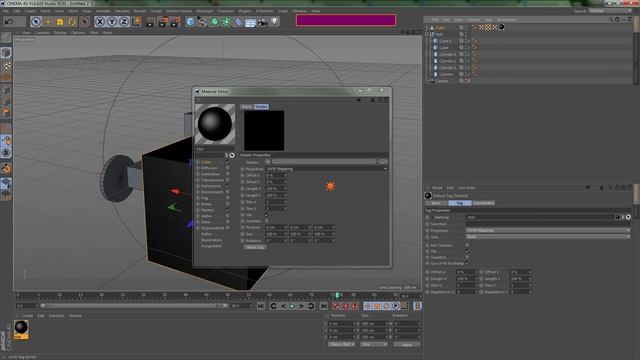The width and height of the screenshot is (640, 360).
Task: Select Color channel in Material Editor
Action: point(206,162)
